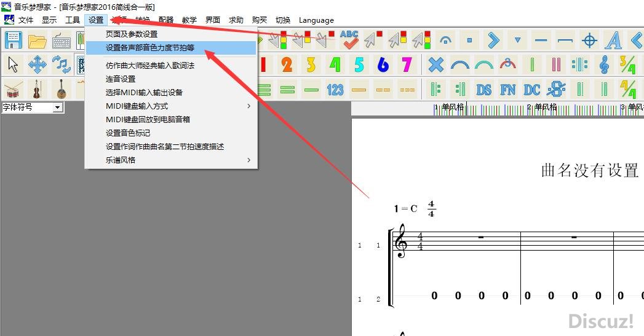
Task: Add a dark blue slur arc
Action: (460, 65)
